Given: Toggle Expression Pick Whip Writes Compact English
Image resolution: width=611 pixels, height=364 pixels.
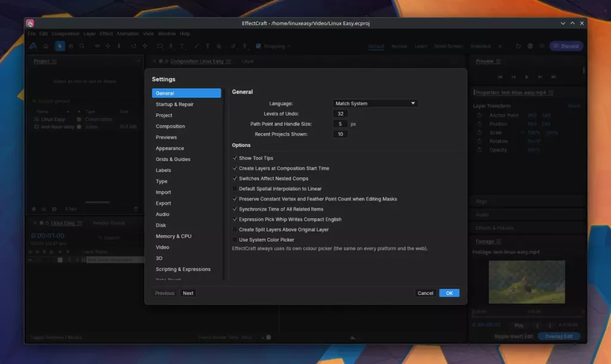Looking at the screenshot, I should click(x=234, y=220).
